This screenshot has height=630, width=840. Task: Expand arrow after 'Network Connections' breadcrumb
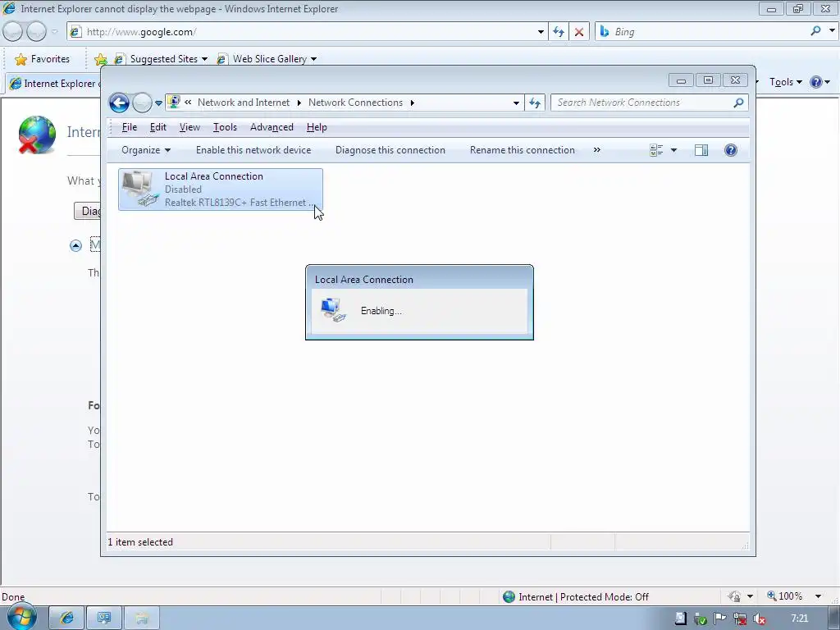pos(412,103)
